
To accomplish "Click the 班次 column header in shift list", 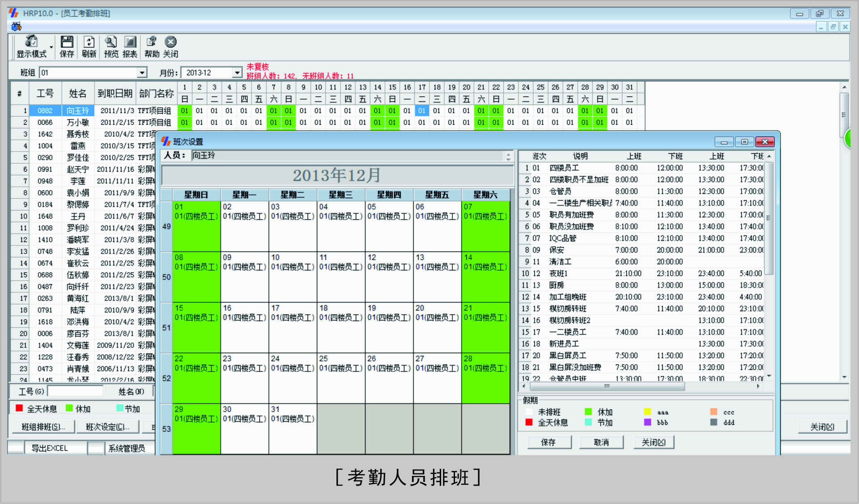I will 539,156.
